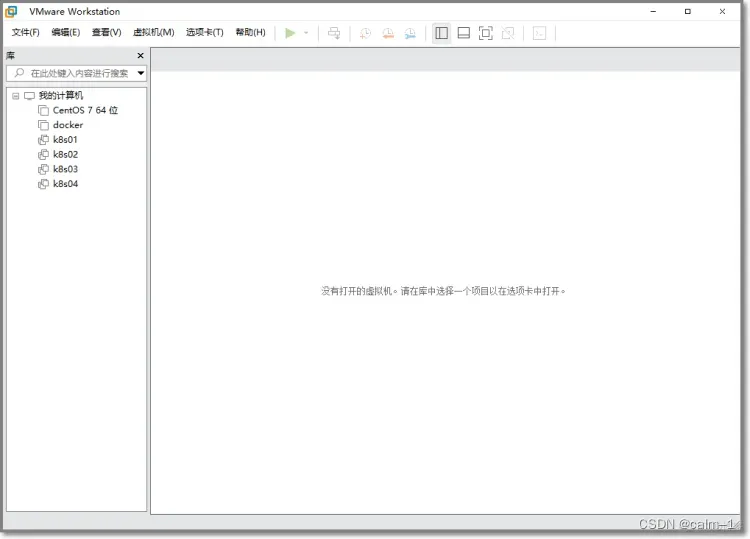Open the power options dropdown arrow
The width and height of the screenshot is (750, 539).
pyautogui.click(x=306, y=33)
